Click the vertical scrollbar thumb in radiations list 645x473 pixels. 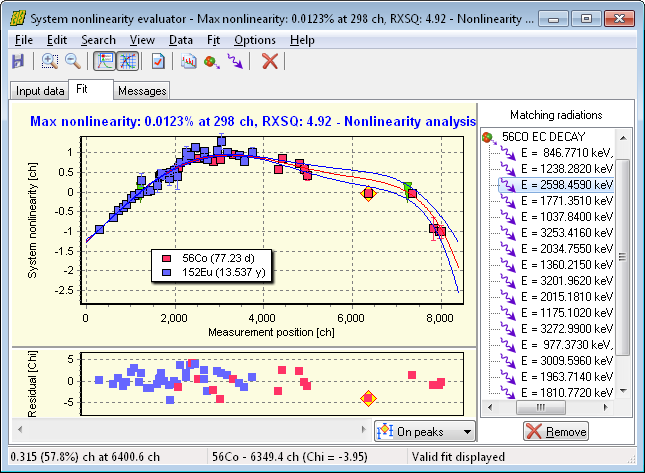[623, 257]
